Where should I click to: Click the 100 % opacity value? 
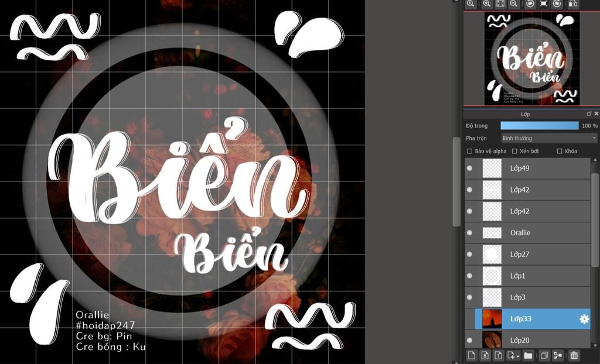pyautogui.click(x=589, y=126)
